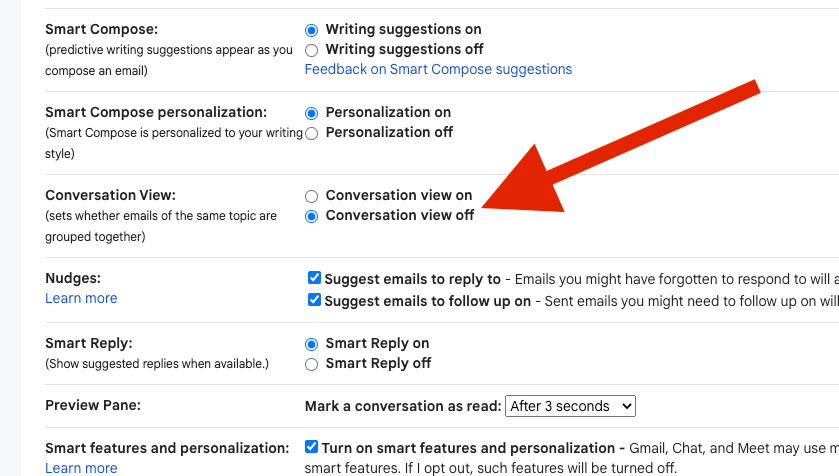
Task: Open Feedback on Smart Compose suggestions link
Action: pos(438,69)
